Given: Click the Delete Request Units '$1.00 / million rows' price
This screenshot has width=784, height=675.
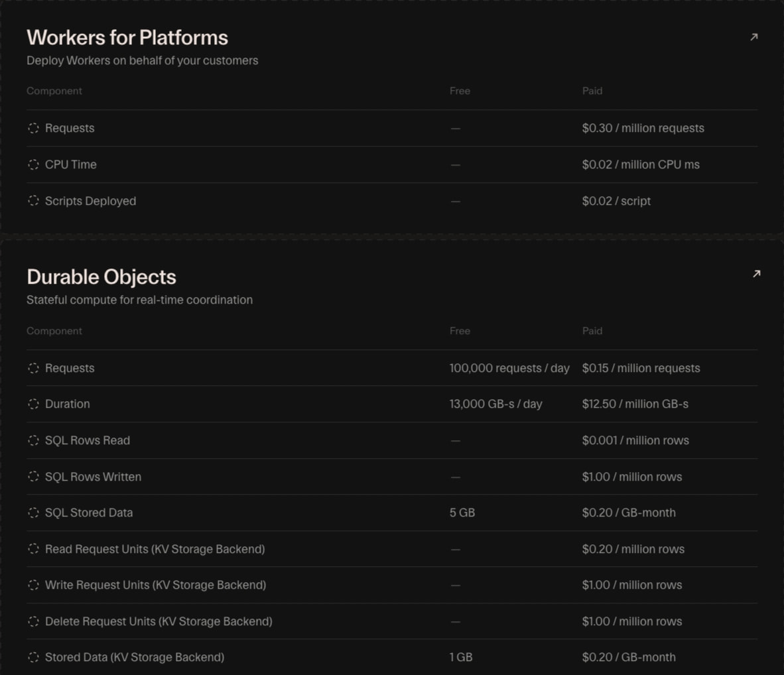Looking at the screenshot, I should pos(632,621).
